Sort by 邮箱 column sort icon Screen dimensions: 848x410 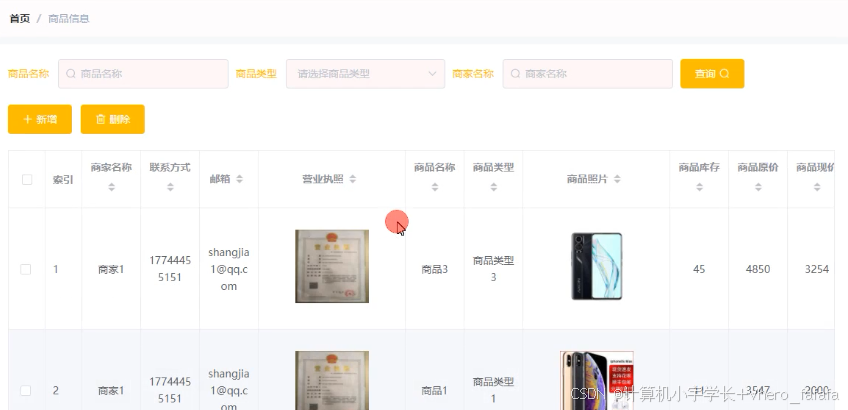click(240, 179)
